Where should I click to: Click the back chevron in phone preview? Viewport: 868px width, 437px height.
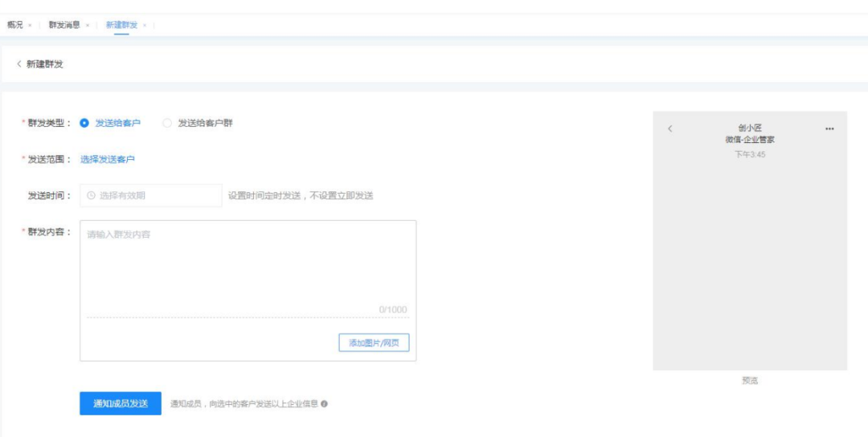tap(669, 129)
